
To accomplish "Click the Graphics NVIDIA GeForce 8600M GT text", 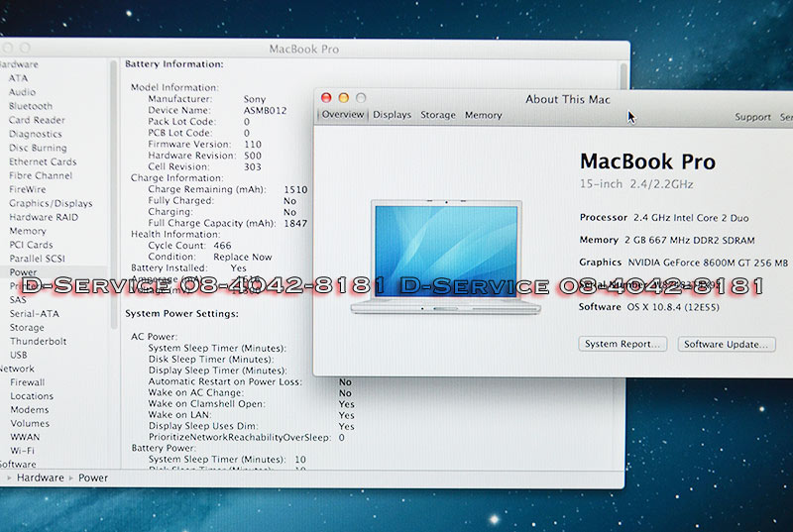I will point(684,263).
